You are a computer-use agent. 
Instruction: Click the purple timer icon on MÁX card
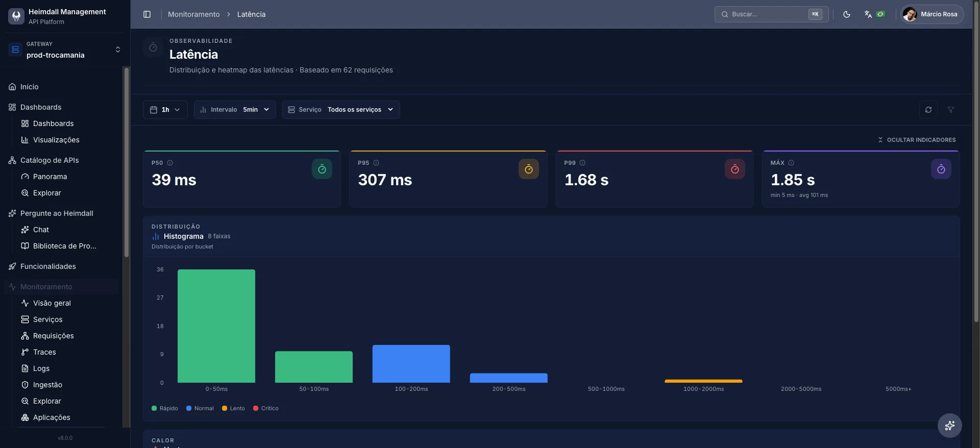pos(941,169)
